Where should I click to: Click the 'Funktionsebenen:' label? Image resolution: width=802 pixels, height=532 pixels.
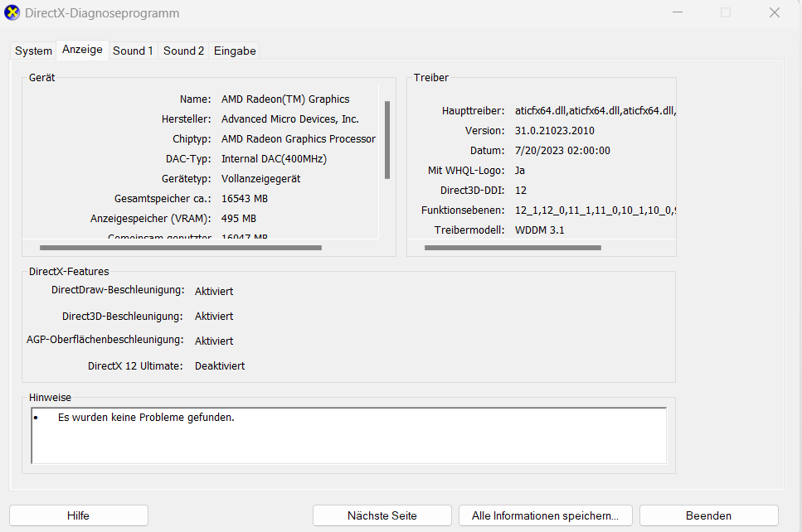[x=463, y=210]
